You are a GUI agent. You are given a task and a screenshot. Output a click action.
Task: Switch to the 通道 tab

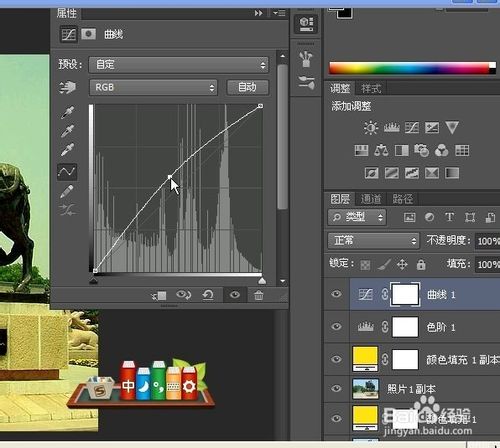click(x=371, y=199)
